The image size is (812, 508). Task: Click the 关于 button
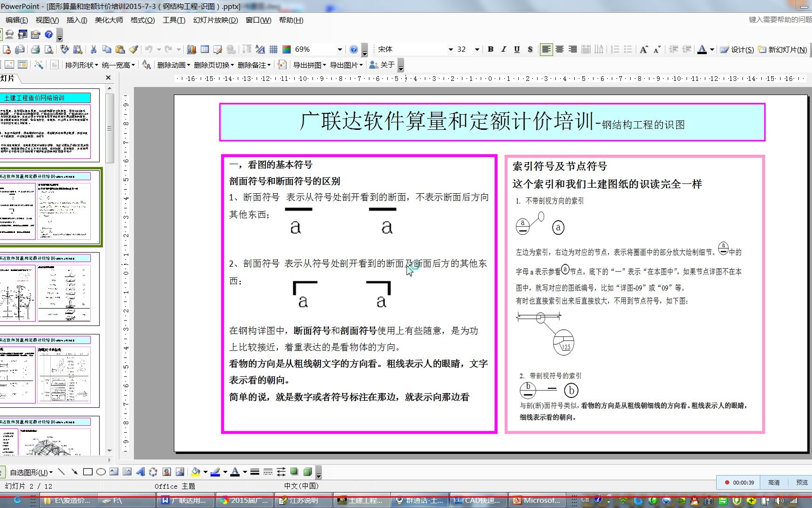[382, 65]
